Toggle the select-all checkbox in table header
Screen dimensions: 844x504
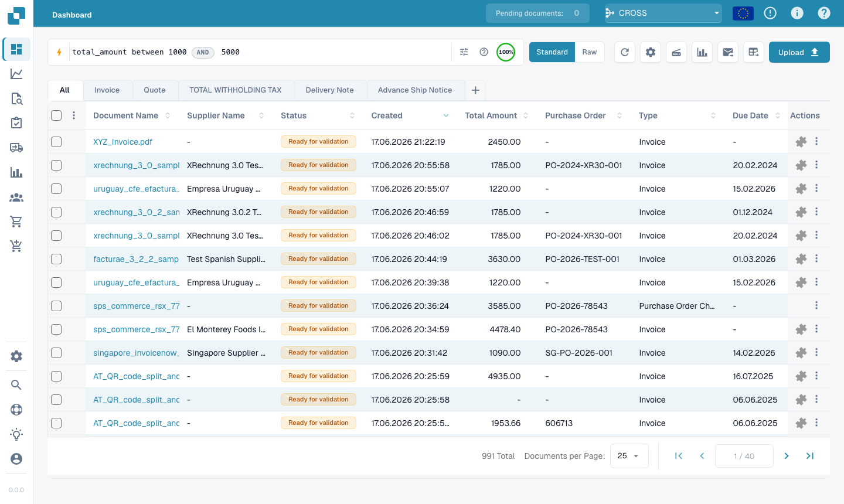56,115
